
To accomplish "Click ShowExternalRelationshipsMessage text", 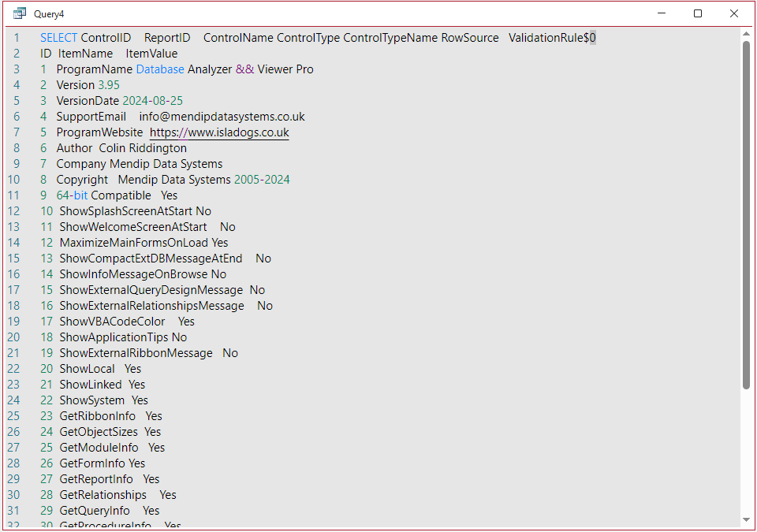I will [151, 306].
